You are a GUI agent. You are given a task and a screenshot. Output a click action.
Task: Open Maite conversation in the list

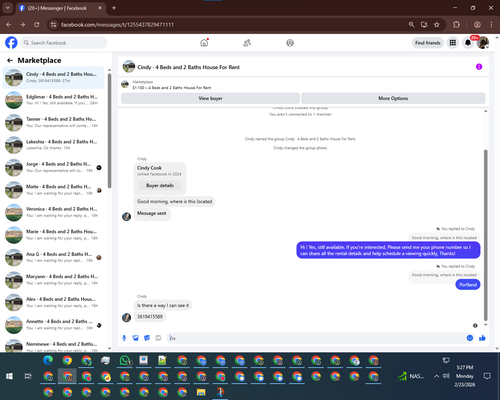click(53, 190)
